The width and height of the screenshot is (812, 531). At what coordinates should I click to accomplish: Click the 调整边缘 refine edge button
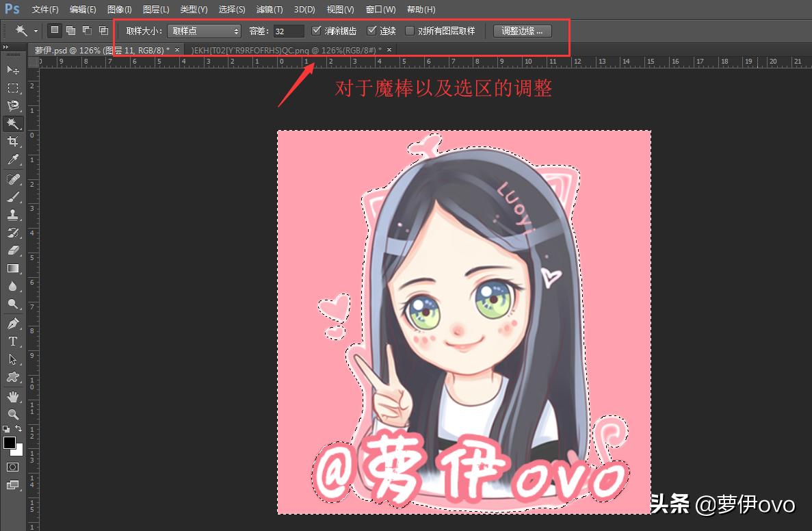click(x=522, y=30)
